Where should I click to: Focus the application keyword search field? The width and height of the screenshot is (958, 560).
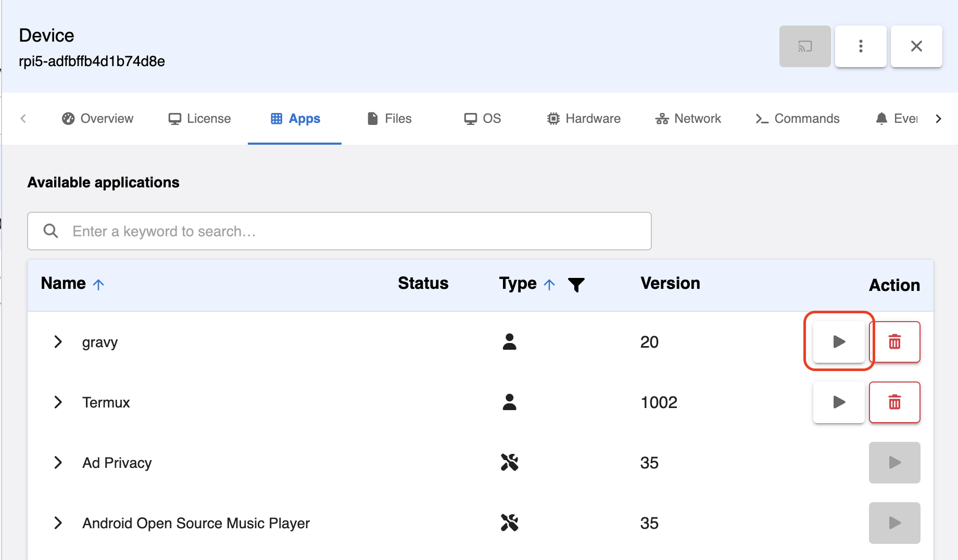pyautogui.click(x=339, y=231)
